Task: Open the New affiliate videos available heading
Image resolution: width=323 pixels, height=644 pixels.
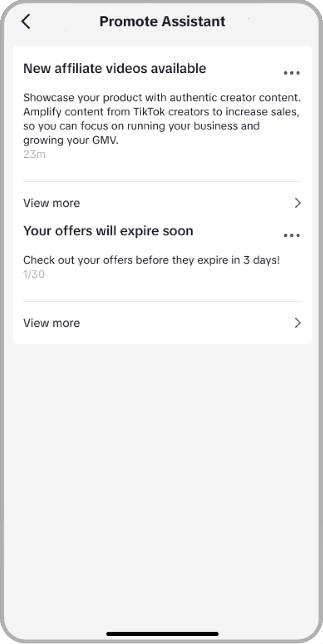Action: [115, 68]
